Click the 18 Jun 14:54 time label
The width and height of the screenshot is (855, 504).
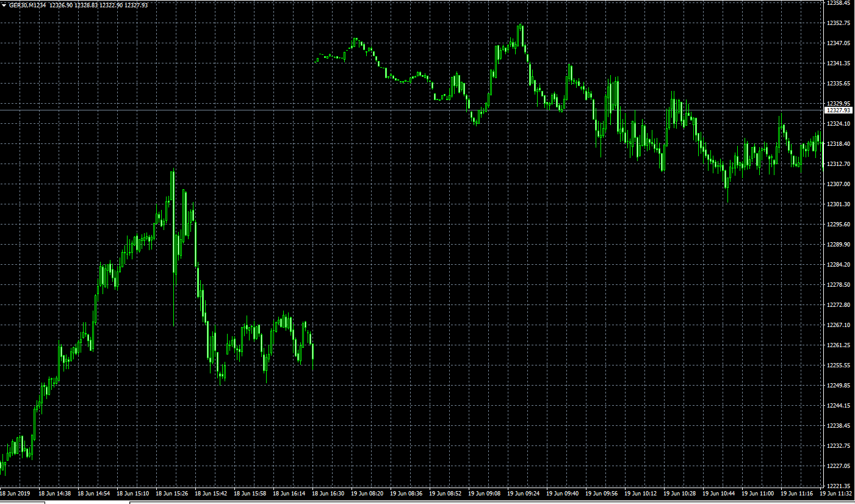(93, 493)
